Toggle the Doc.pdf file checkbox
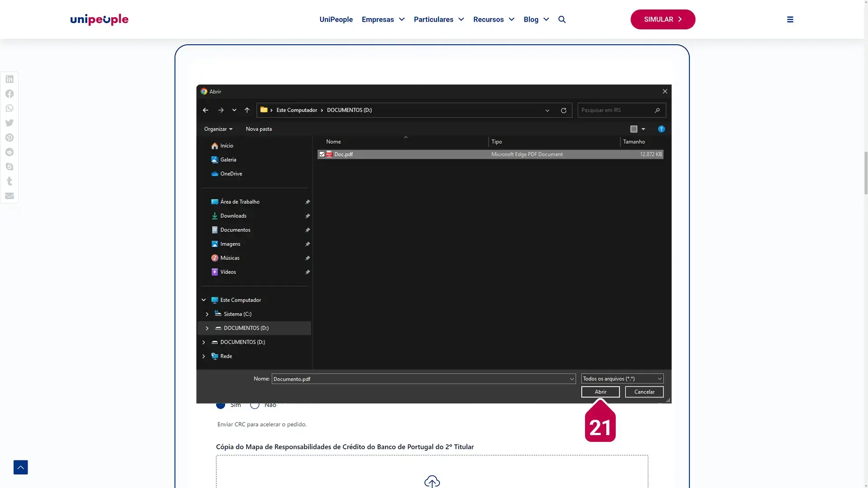 tap(322, 155)
